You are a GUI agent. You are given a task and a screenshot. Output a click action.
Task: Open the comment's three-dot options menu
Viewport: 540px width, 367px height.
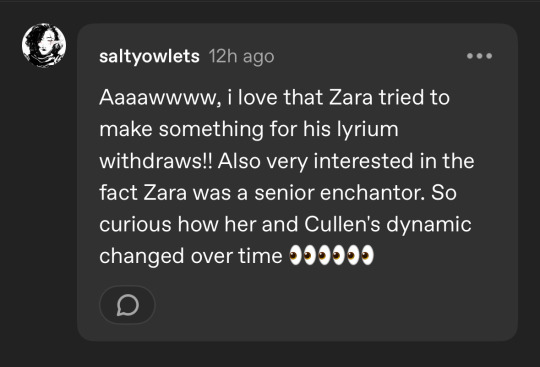click(x=479, y=56)
